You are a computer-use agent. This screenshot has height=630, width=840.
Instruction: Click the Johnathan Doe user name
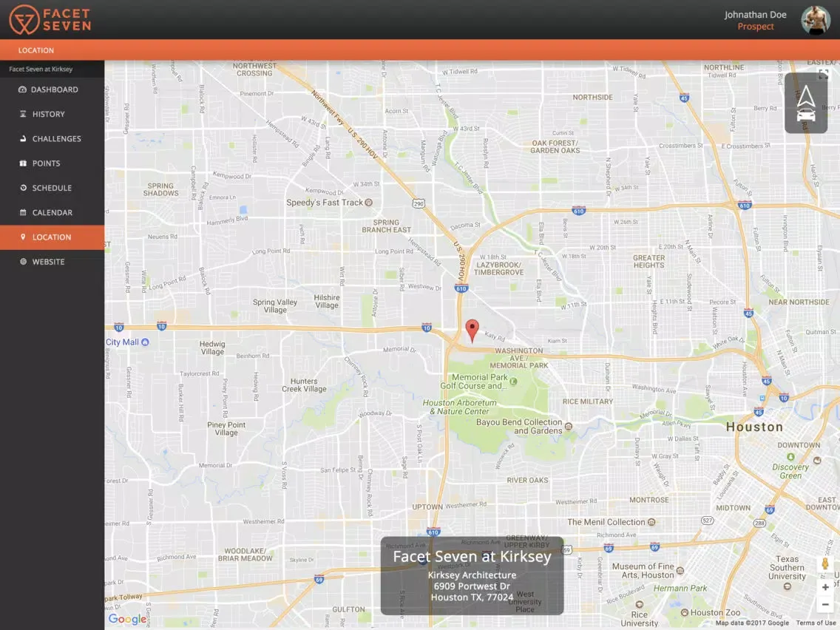click(756, 15)
